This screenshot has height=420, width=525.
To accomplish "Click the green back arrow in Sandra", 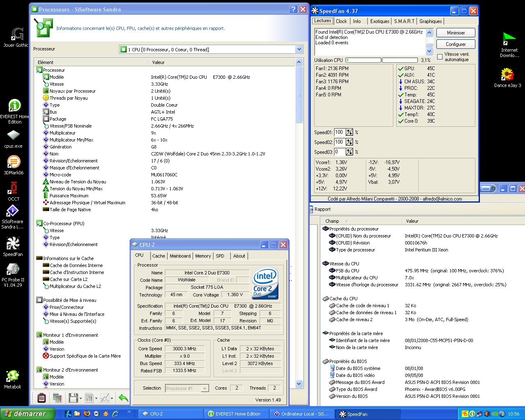I will [123, 398].
